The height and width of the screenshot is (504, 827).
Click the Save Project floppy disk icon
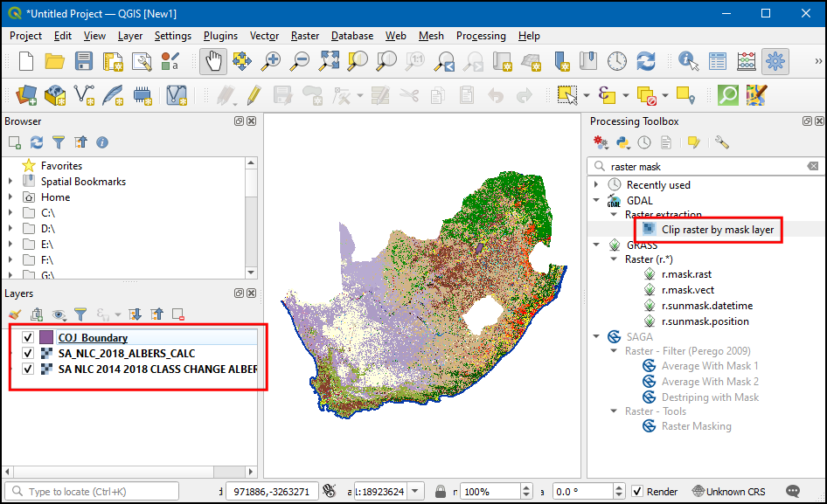click(83, 61)
